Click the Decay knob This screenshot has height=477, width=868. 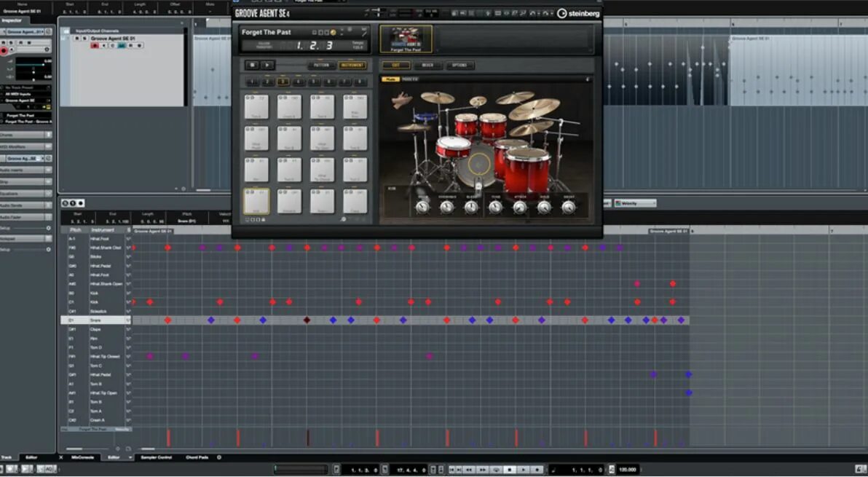coord(569,208)
